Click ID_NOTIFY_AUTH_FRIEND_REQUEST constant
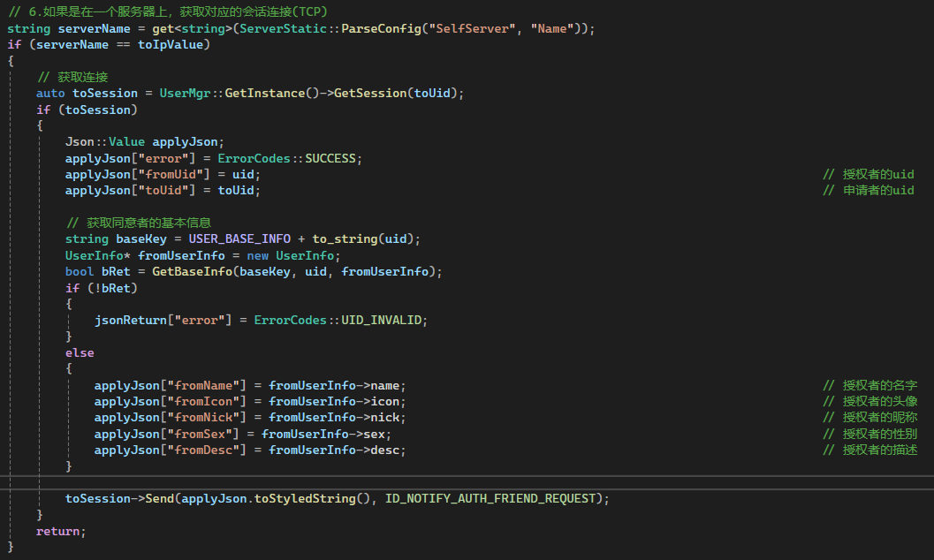 pos(490,499)
